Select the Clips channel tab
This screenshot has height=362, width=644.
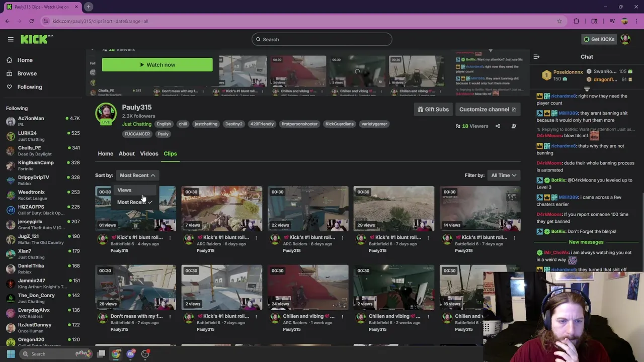pos(170,154)
